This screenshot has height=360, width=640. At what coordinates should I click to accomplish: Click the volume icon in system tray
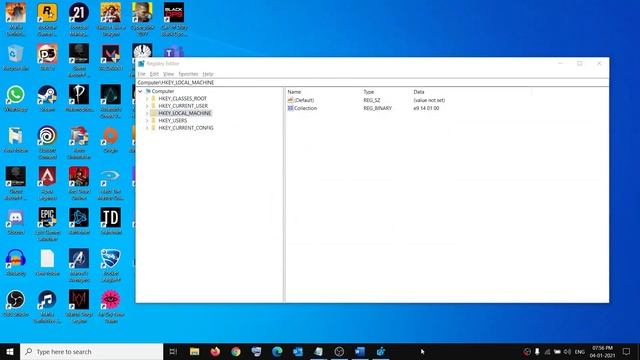[x=567, y=352]
